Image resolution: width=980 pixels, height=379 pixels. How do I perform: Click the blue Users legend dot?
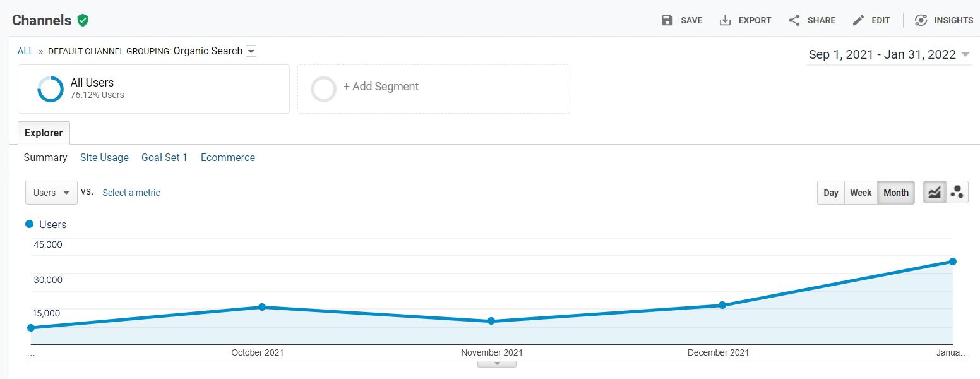(29, 224)
